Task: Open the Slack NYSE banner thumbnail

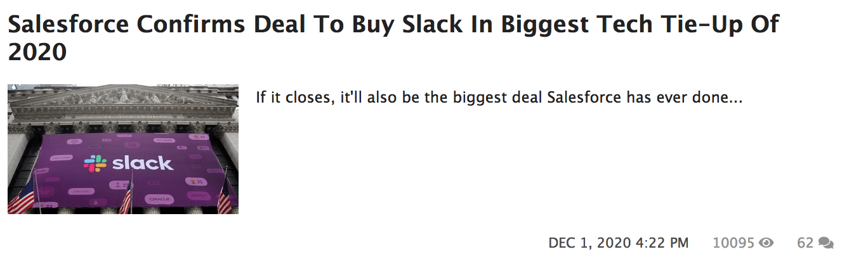Action: pos(123,150)
